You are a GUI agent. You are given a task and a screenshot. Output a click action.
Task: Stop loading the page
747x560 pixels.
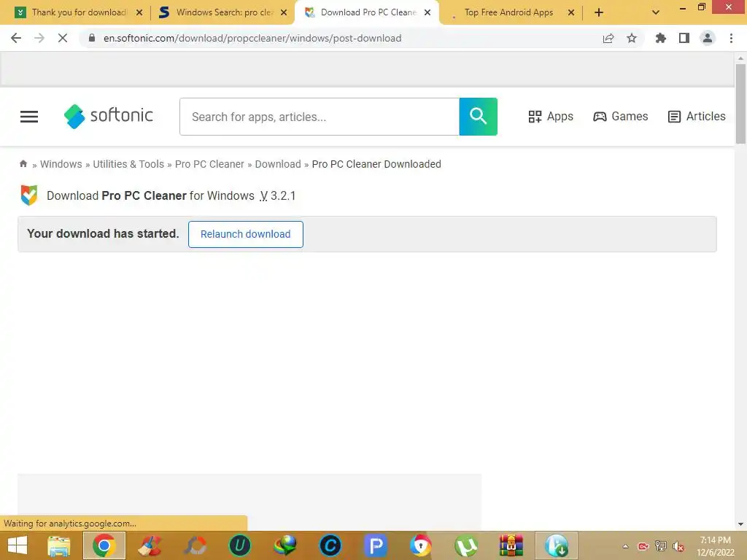point(63,38)
